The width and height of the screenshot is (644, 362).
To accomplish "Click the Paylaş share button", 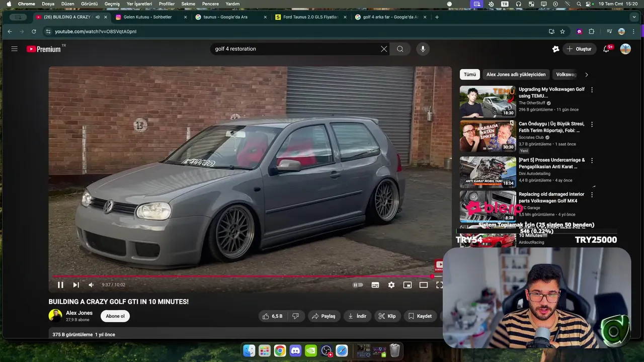I will (x=323, y=316).
